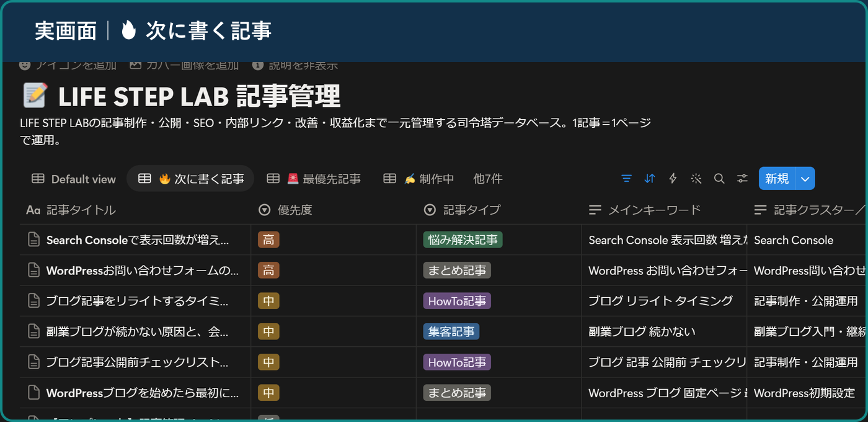Image resolution: width=868 pixels, height=422 pixels.
Task: Open WordPressブログを始めたら最初に article title
Action: point(143,393)
